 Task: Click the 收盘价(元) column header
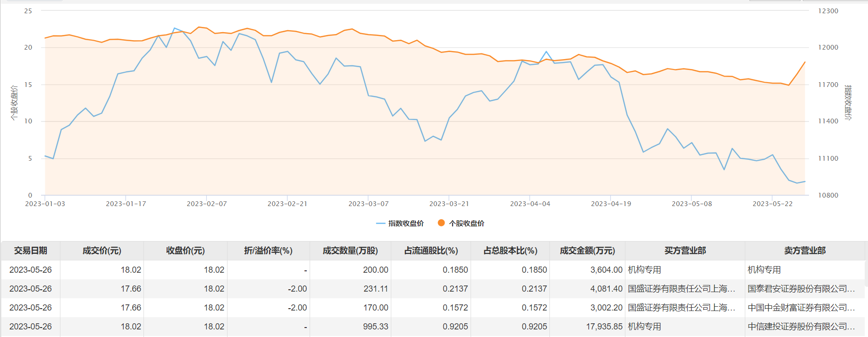[185, 251]
